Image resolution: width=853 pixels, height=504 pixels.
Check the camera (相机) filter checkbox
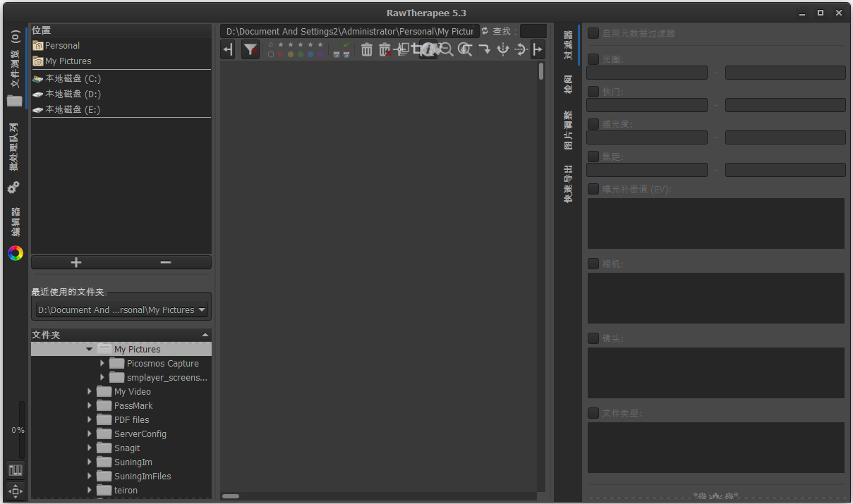coord(594,264)
